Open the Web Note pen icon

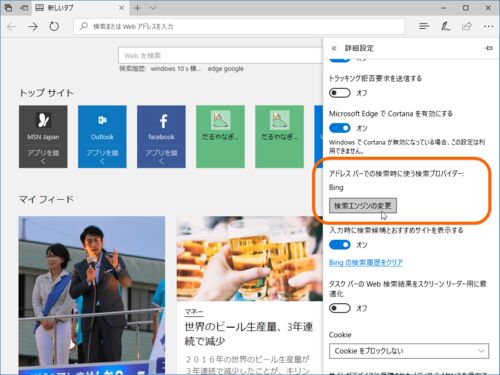click(x=445, y=26)
